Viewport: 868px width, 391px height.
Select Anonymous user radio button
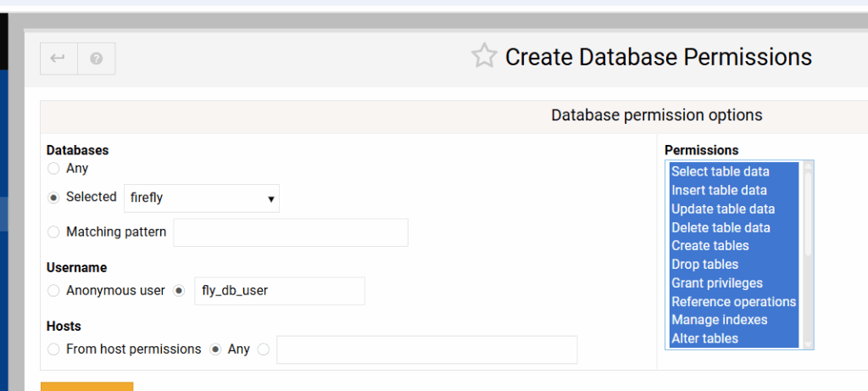(54, 291)
